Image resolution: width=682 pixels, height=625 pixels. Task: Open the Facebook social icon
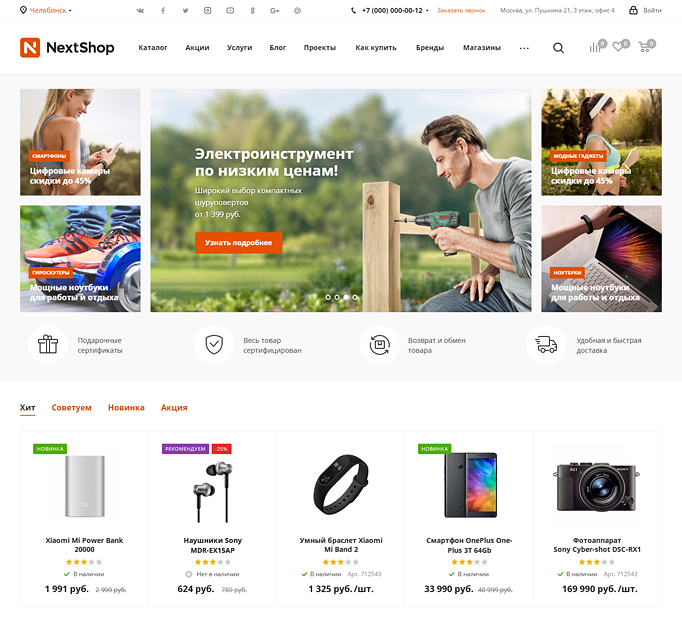click(x=163, y=10)
